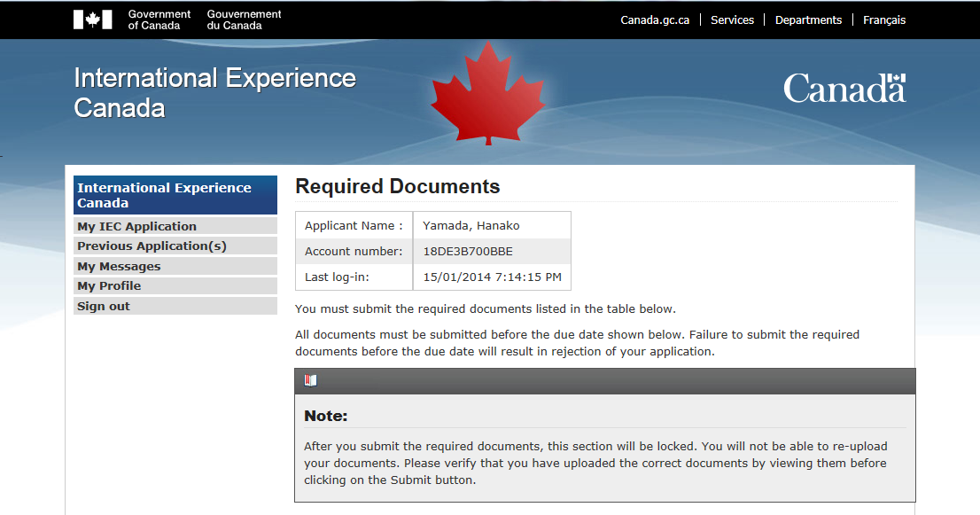Click the Canada wordmark logo
Screen dimensions: 980x515
click(x=844, y=88)
